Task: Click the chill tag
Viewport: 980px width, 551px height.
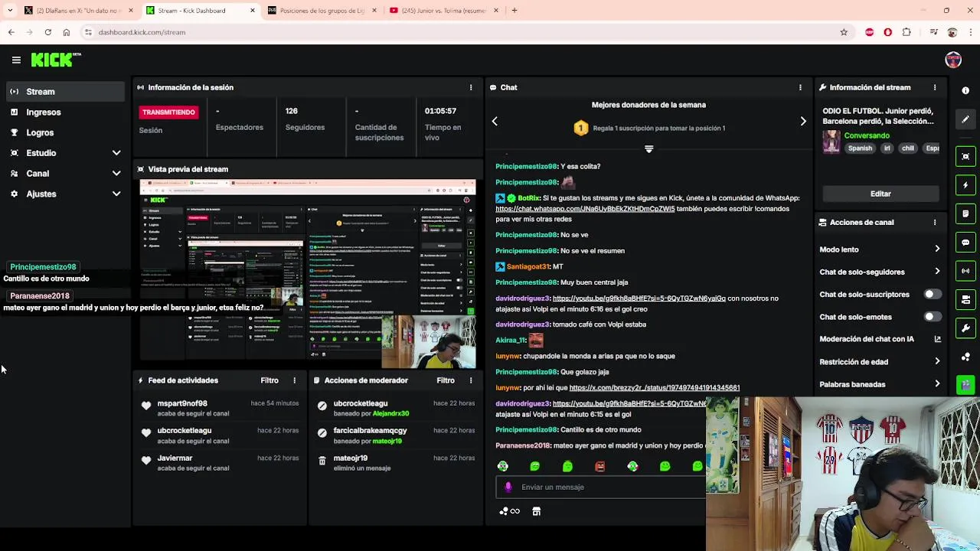Action: coord(907,148)
